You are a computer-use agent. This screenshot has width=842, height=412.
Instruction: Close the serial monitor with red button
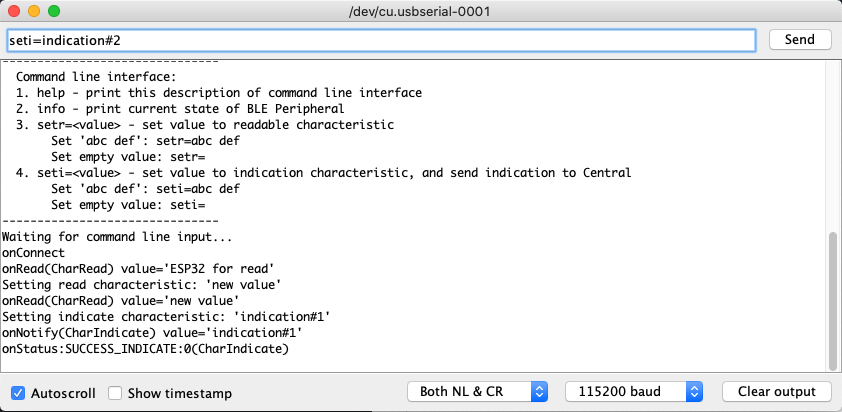click(14, 11)
